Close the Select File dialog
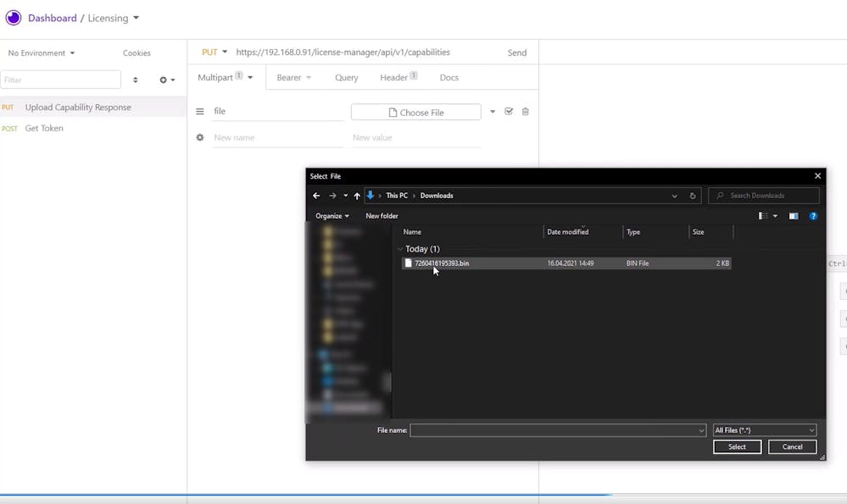This screenshot has height=504, width=847. (x=817, y=176)
